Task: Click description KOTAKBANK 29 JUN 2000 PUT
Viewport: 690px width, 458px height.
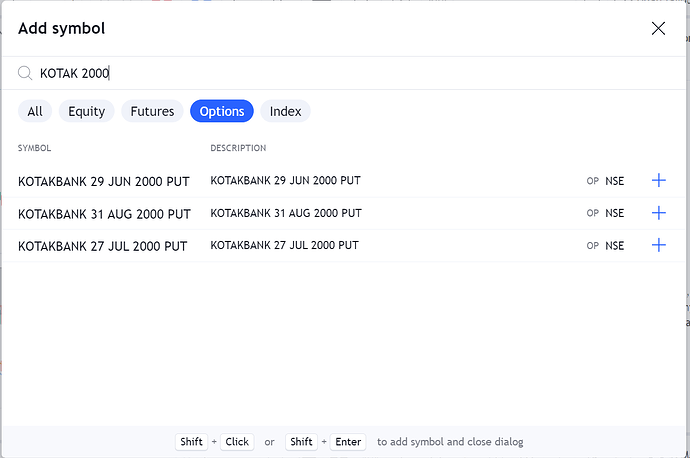Action: [x=285, y=180]
